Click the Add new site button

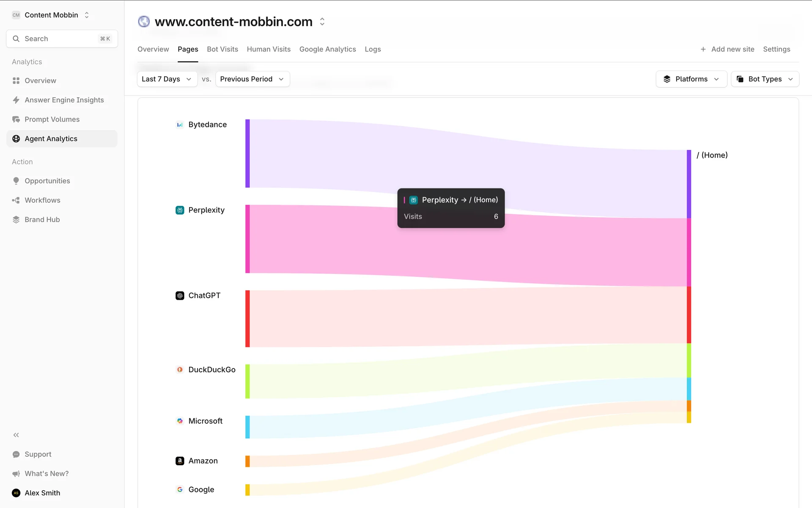[727, 49]
